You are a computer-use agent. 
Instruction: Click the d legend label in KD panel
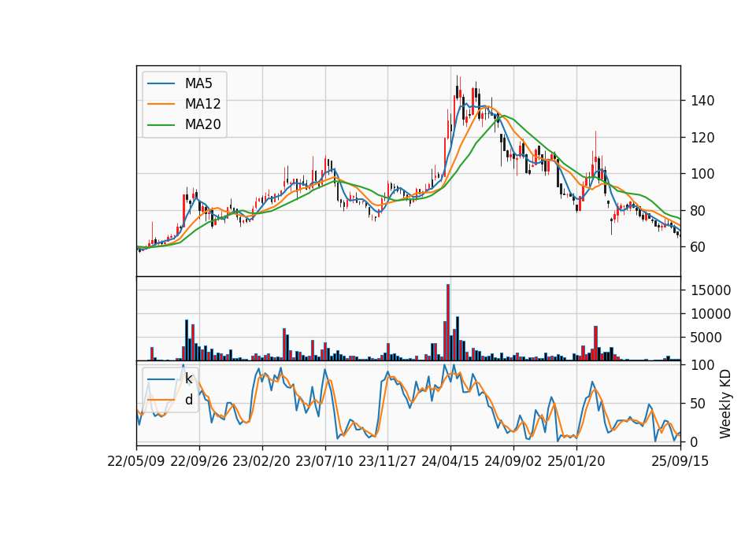(x=188, y=400)
